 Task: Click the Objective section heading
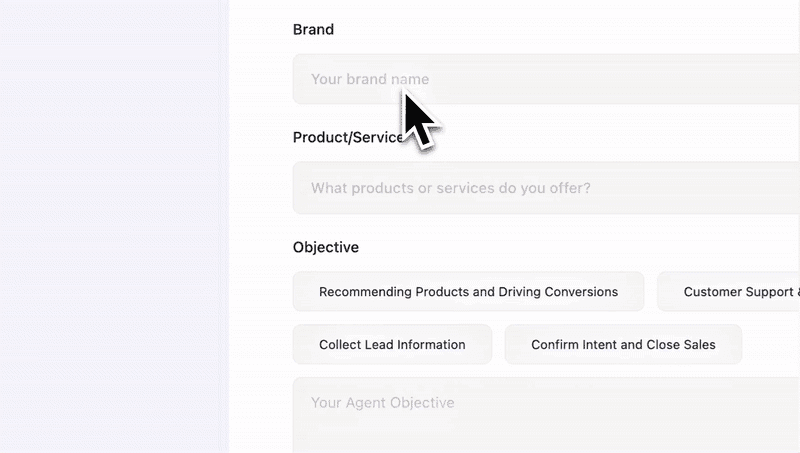point(326,247)
